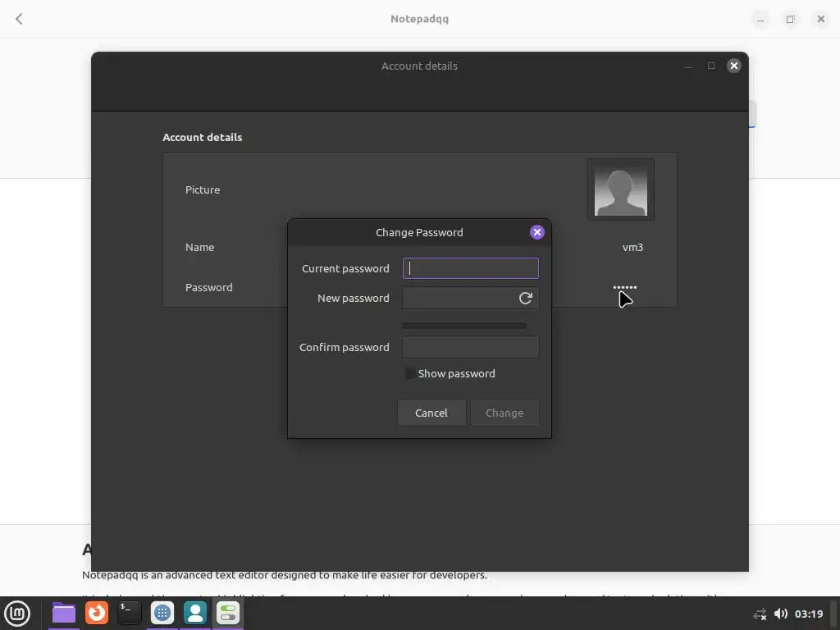Viewport: 840px width, 630px height.
Task: Click the Show desktop strip
Action: pyautogui.click(x=834, y=614)
